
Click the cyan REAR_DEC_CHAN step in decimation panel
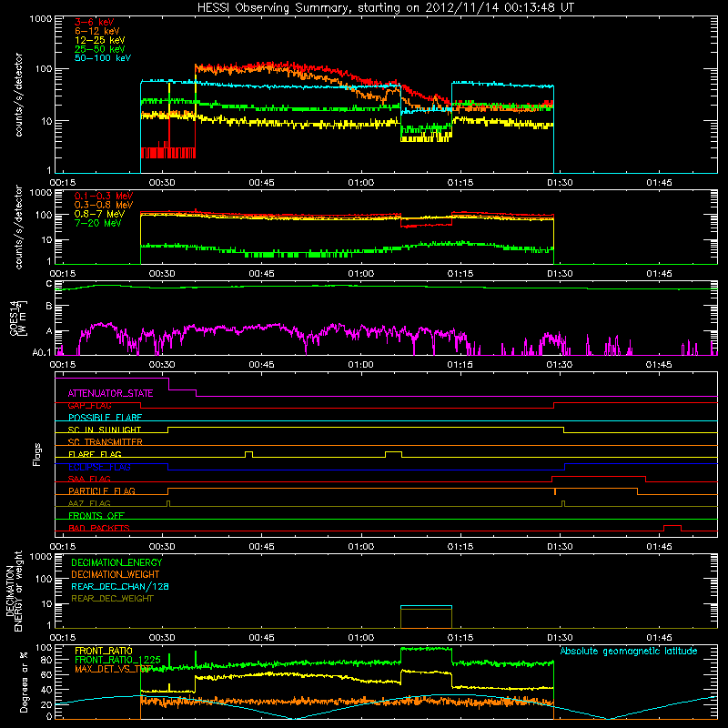pos(426,606)
